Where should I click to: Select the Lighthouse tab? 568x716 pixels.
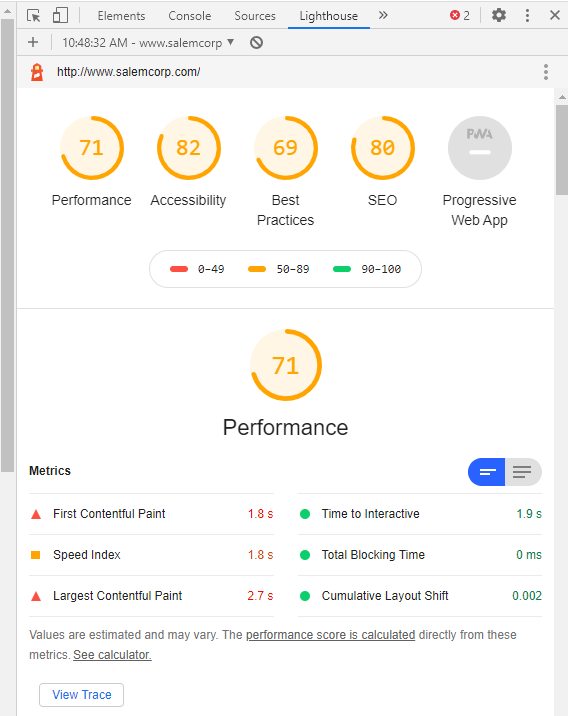click(x=329, y=16)
